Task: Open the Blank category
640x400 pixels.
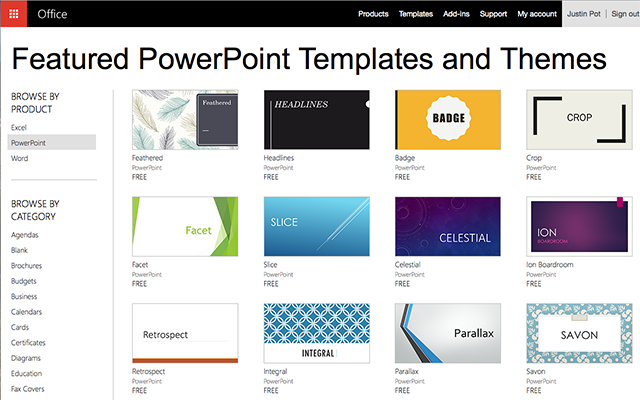Action: pos(19,250)
